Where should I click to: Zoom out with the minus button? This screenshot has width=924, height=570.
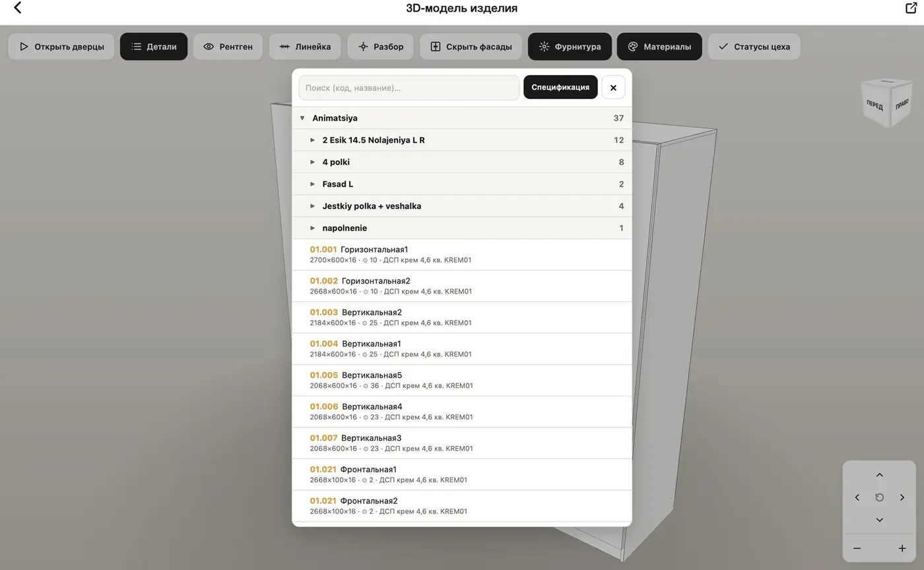857,548
